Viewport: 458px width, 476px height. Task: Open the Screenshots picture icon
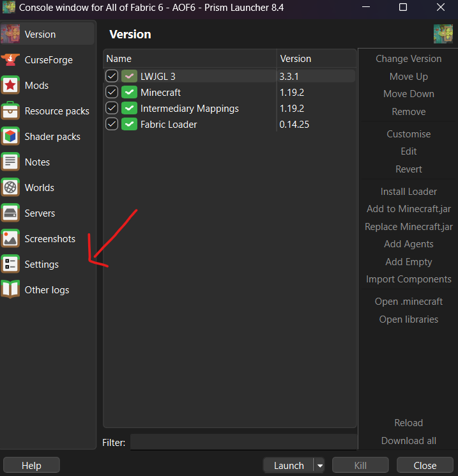[11, 239]
